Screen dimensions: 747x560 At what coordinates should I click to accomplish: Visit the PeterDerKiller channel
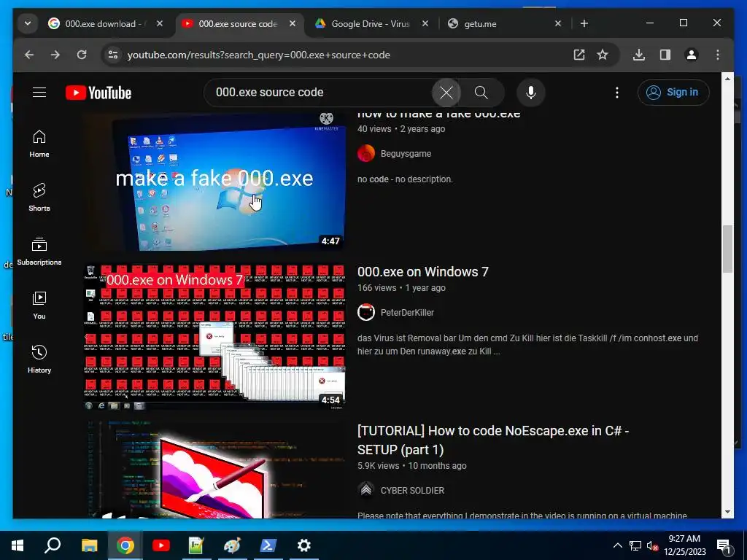tap(407, 313)
